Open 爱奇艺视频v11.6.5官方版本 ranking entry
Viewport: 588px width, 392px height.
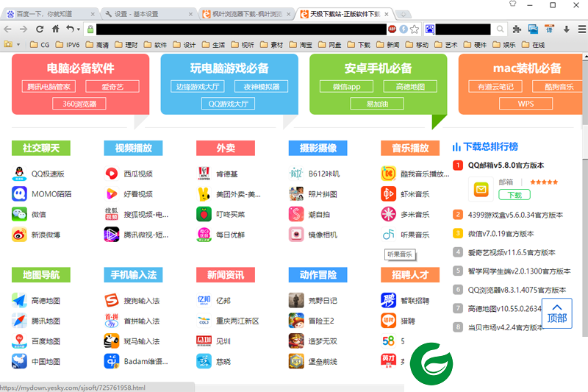click(511, 252)
